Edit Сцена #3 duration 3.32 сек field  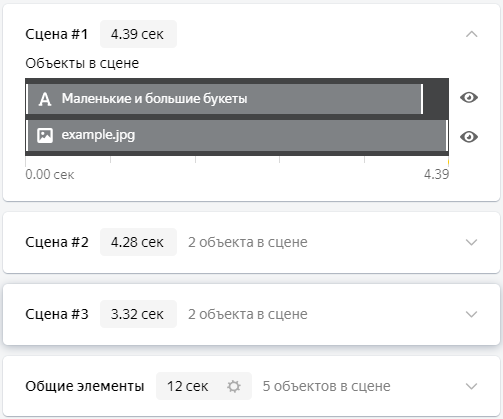138,314
